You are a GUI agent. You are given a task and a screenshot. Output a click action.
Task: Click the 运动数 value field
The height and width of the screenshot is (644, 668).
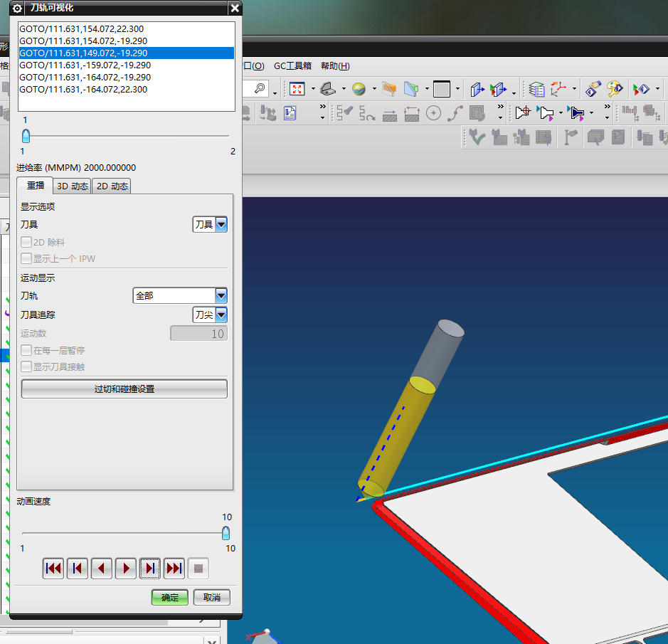coord(199,333)
